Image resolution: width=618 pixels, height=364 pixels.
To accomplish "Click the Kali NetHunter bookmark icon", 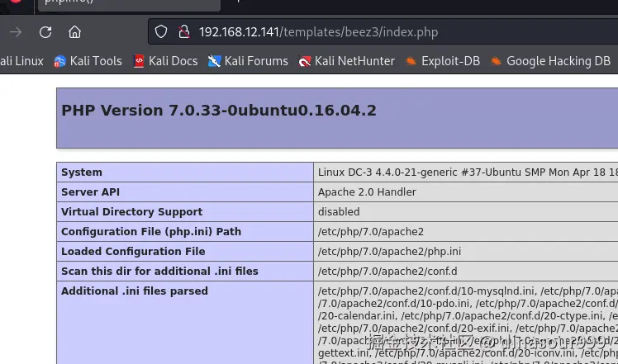I will pos(305,61).
